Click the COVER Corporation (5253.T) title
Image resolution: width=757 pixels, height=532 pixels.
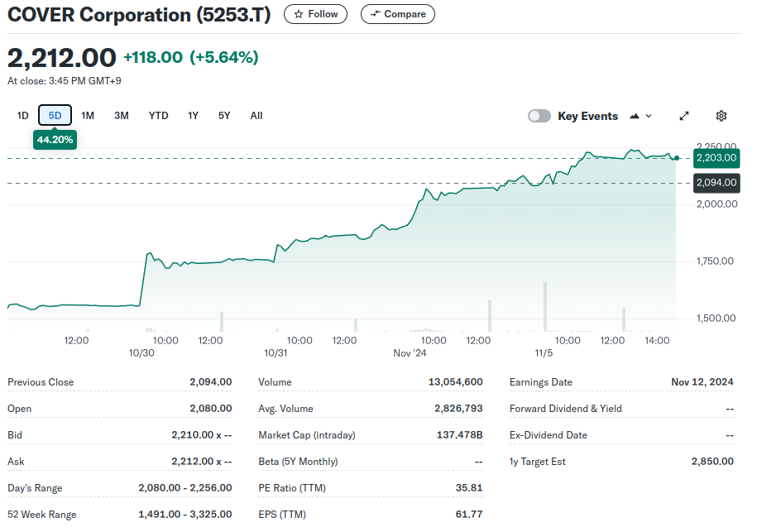pos(139,15)
